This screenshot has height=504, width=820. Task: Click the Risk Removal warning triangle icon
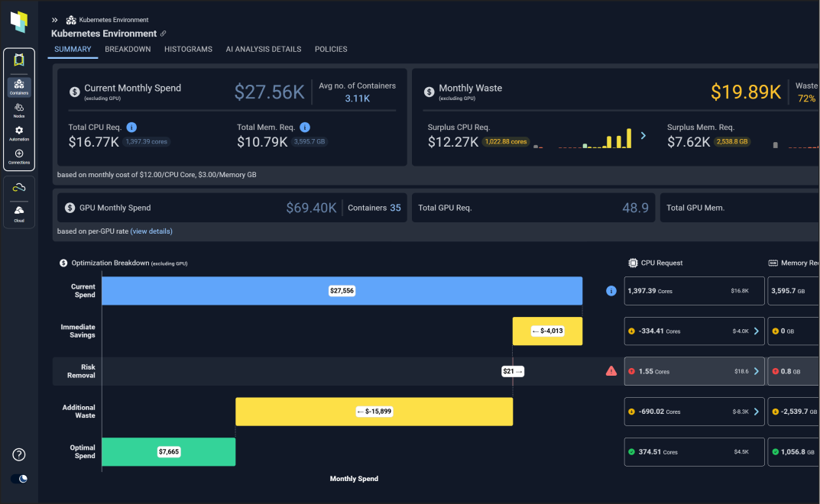pyautogui.click(x=611, y=371)
